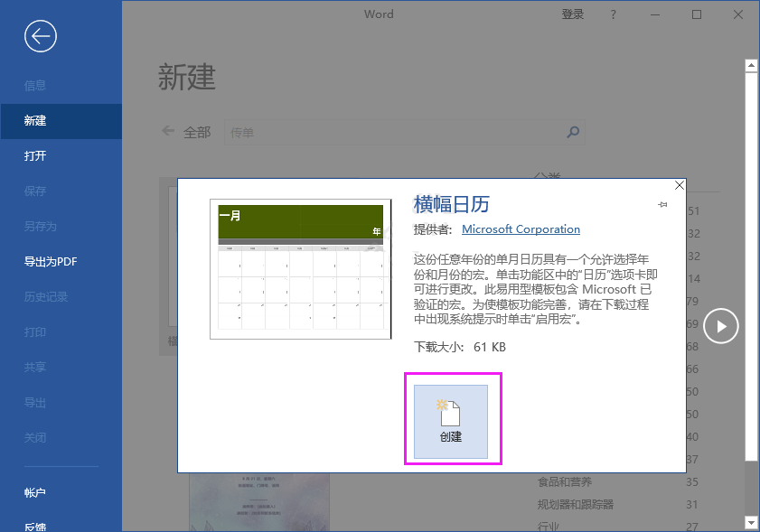Image resolution: width=760 pixels, height=532 pixels.
Task: Click the Microsoft Corporation provider link
Action: 521,229
